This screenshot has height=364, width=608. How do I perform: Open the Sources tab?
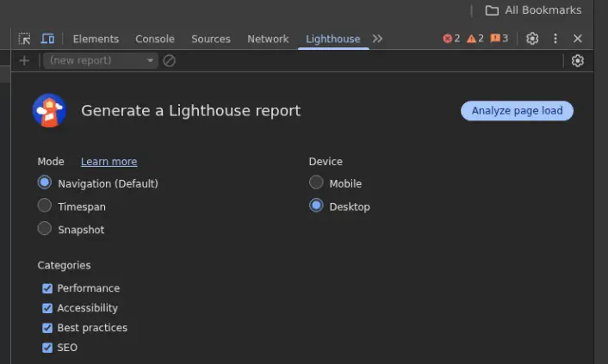pos(211,39)
